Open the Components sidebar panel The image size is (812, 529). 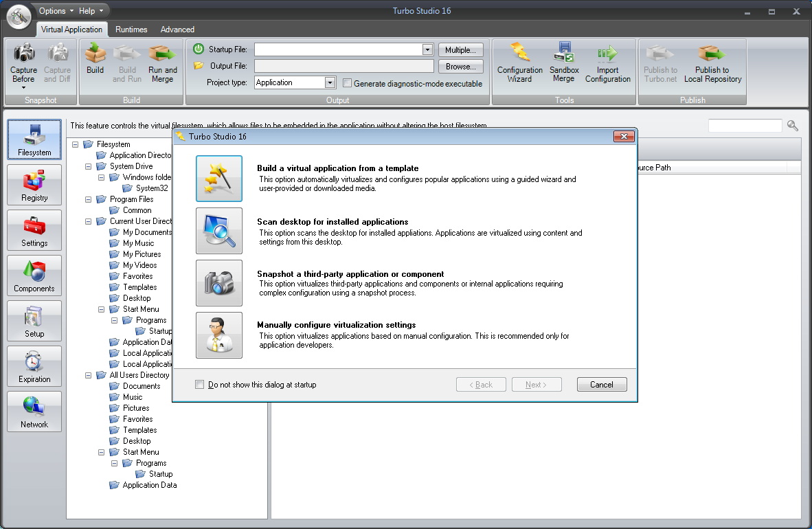click(34, 275)
